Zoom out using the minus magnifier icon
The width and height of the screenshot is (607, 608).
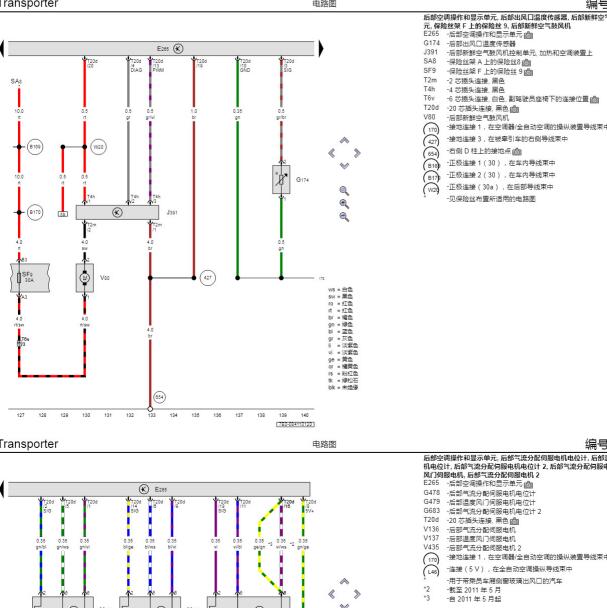(x=344, y=217)
